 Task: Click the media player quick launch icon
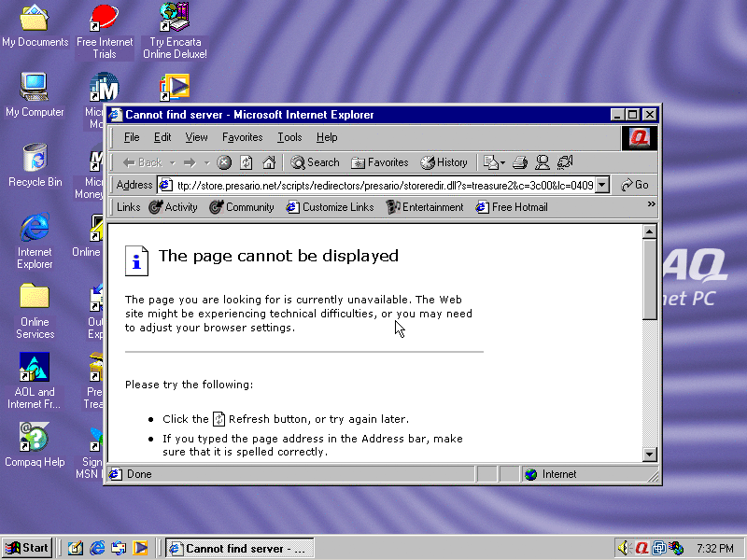point(141,548)
